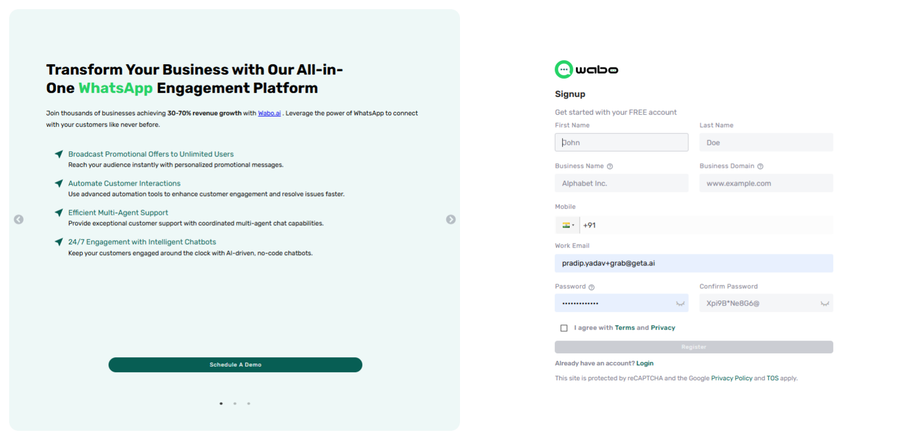Image resolution: width=920 pixels, height=440 pixels.
Task: Go to the third carousel dot
Action: click(248, 404)
